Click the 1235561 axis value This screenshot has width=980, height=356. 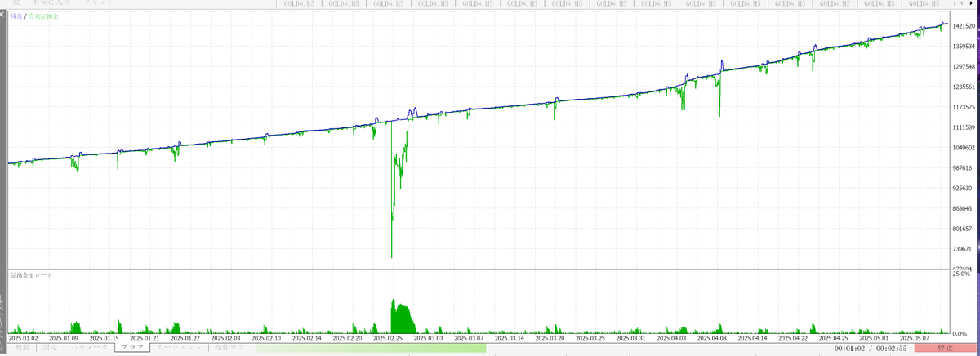[965, 87]
